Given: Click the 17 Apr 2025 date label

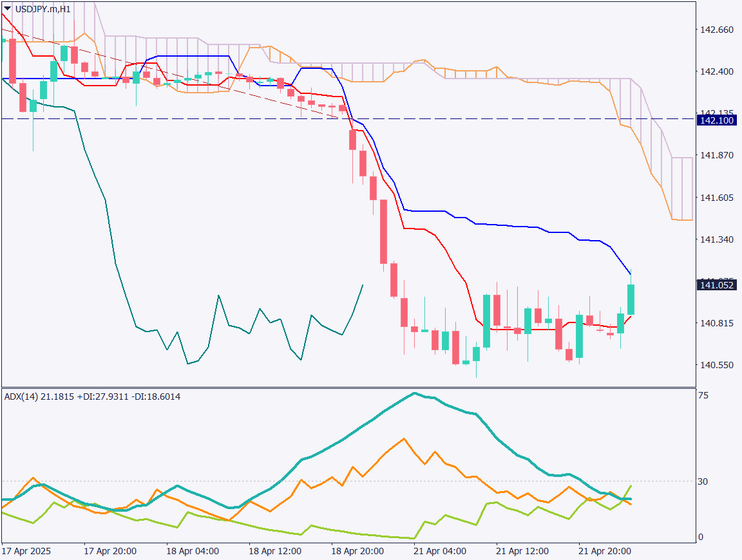Looking at the screenshot, I should pyautogui.click(x=26, y=552).
